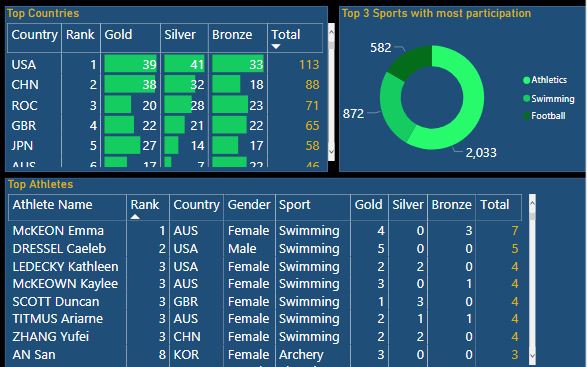587x367 pixels.
Task: Click the Top Athletes scrollbar up arrow
Action: point(532,203)
